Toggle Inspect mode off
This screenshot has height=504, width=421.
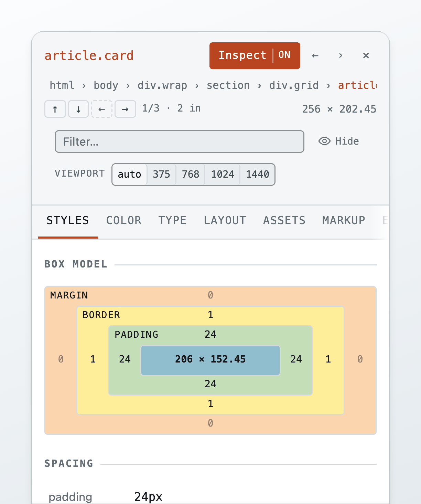tap(255, 56)
